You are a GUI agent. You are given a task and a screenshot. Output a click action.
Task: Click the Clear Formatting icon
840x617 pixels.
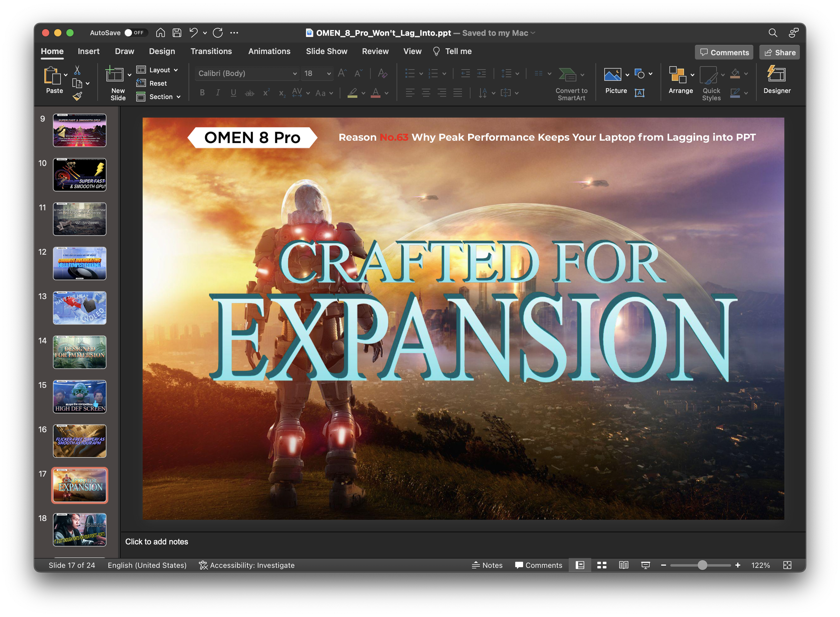382,73
